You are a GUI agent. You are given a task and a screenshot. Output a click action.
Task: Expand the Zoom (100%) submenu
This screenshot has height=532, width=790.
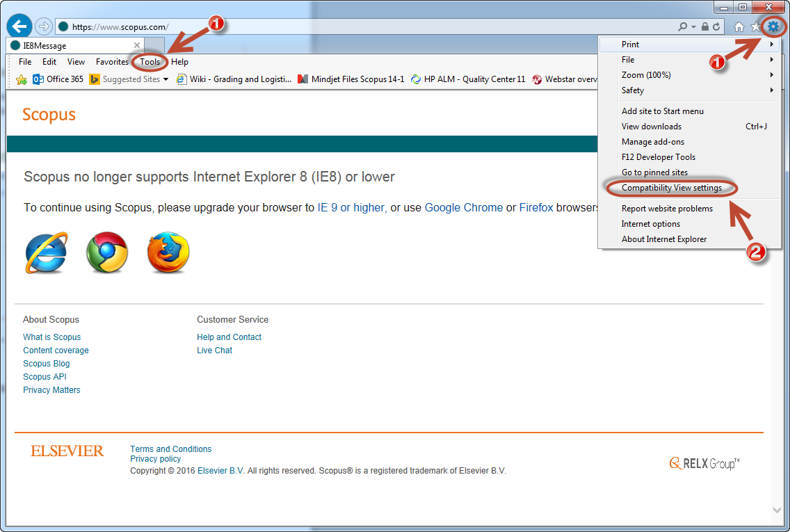pos(771,75)
